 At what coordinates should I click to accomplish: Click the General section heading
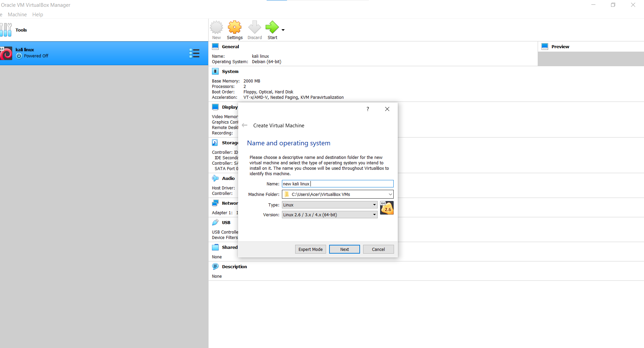click(230, 47)
